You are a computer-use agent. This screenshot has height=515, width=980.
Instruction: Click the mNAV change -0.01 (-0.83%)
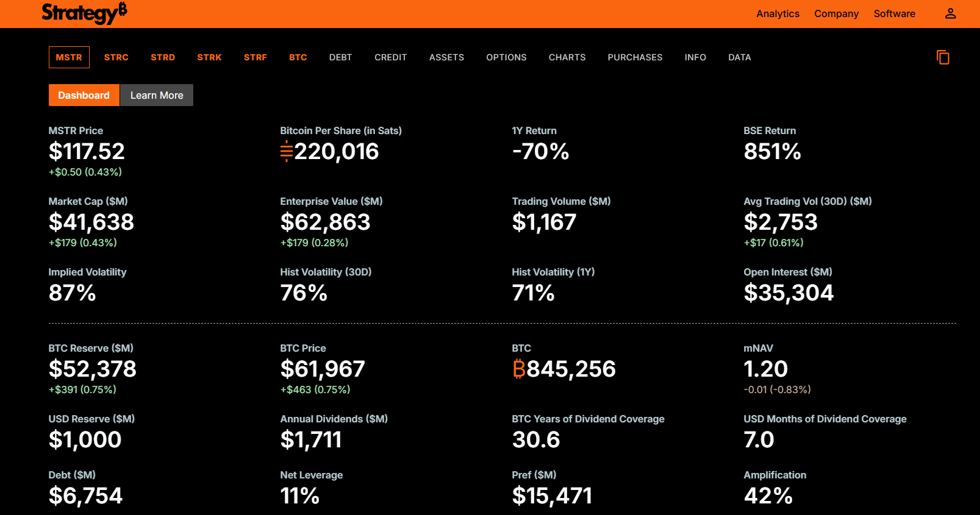click(778, 389)
